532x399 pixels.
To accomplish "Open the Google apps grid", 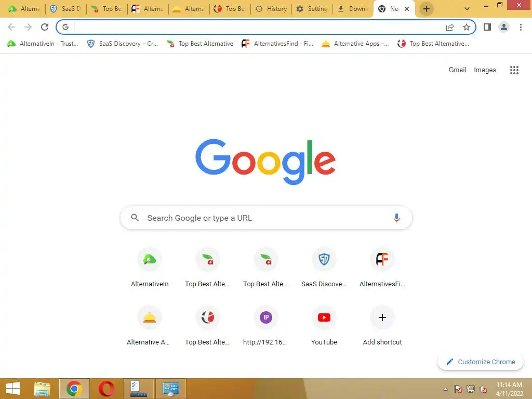I will click(514, 70).
